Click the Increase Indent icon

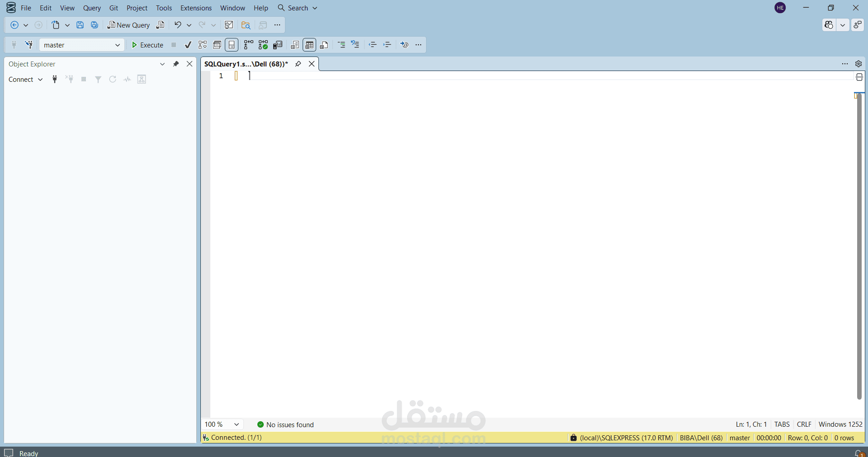(387, 45)
